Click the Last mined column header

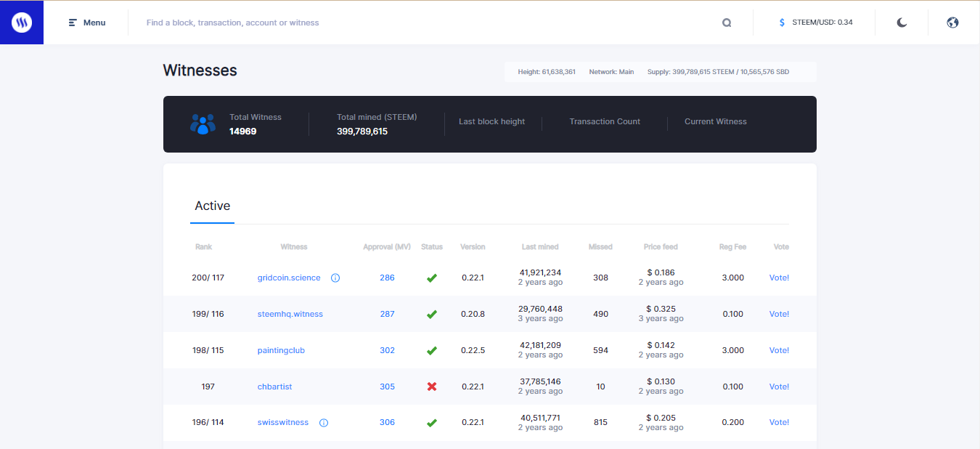pos(540,247)
